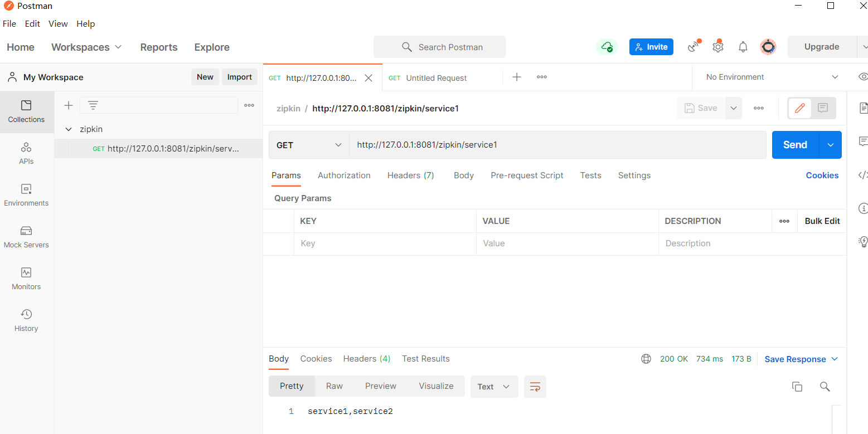The image size is (868, 434).
Task: Switch to the Authorization tab
Action: point(344,175)
